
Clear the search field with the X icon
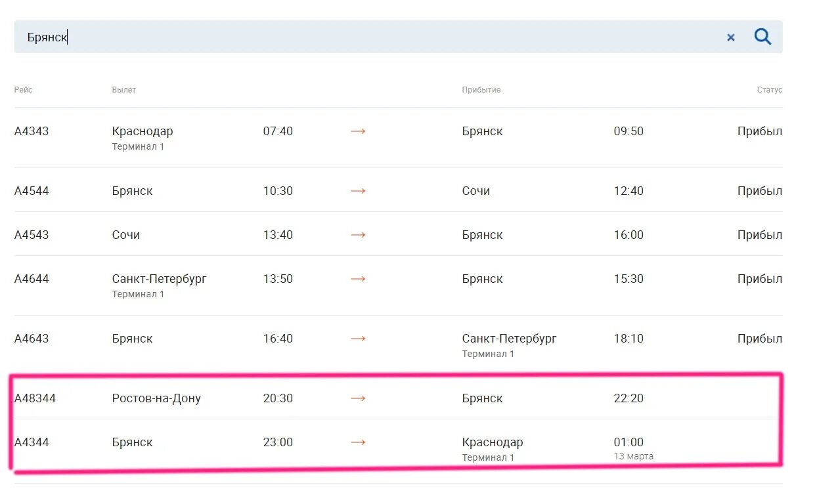tap(731, 37)
